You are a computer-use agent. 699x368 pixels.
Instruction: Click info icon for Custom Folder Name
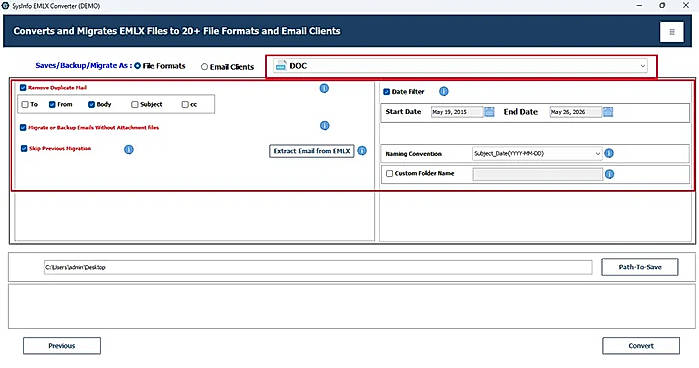pos(609,174)
